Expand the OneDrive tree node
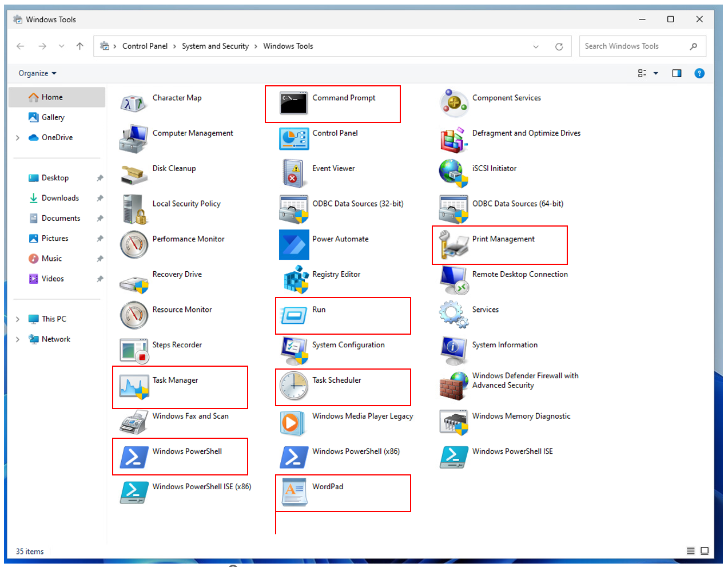Image resolution: width=728 pixels, height=567 pixels. 18,138
